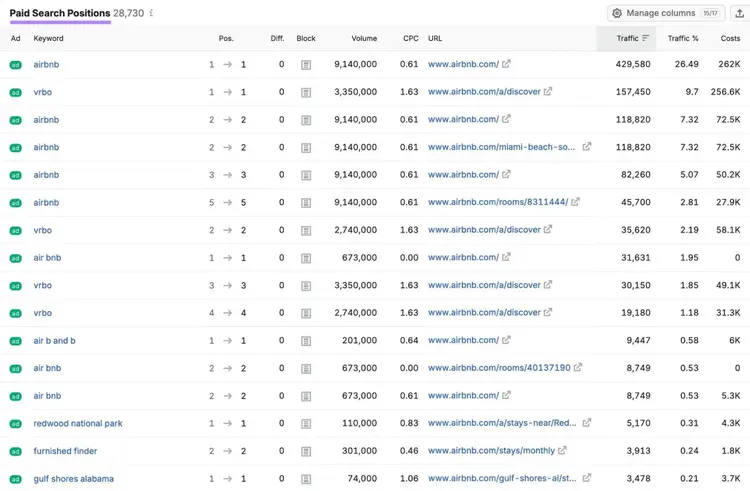Open external link icon for stays-near/Red URL

coord(587,423)
